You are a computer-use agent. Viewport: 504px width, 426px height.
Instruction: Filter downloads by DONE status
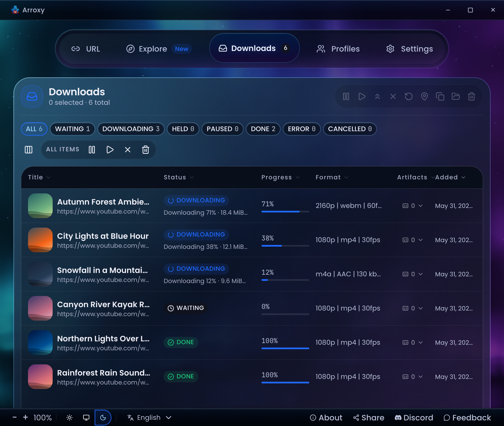tap(263, 129)
